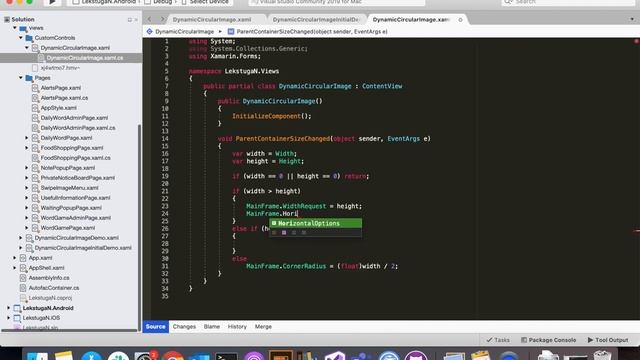This screenshot has height=360, width=640.
Task: Collapse the Pages folder
Action: coord(21,78)
